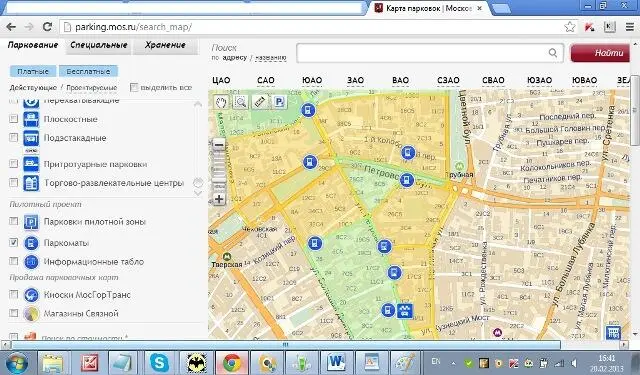Tick the выделить все checkbox
This screenshot has height=375, width=640.
click(x=134, y=87)
